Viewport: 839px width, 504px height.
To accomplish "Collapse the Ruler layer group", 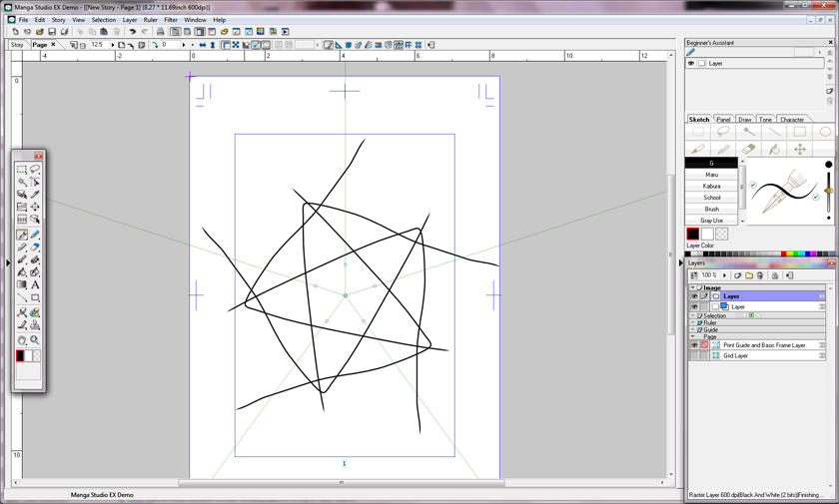I will click(693, 322).
